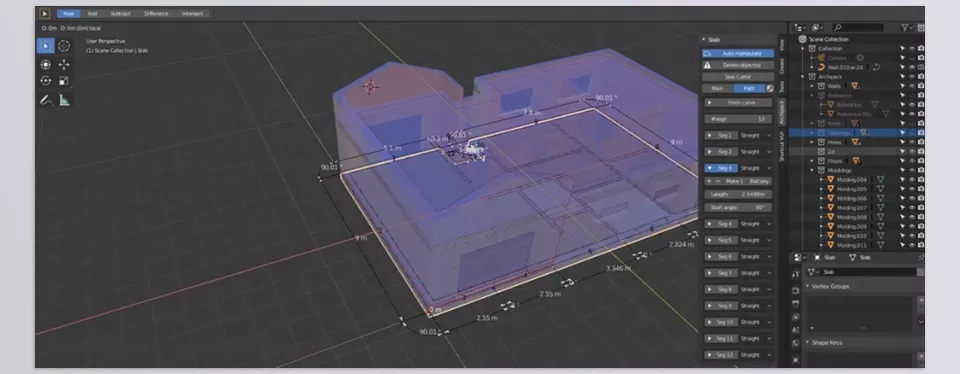
Task: Click the Make 1 button
Action: click(734, 181)
